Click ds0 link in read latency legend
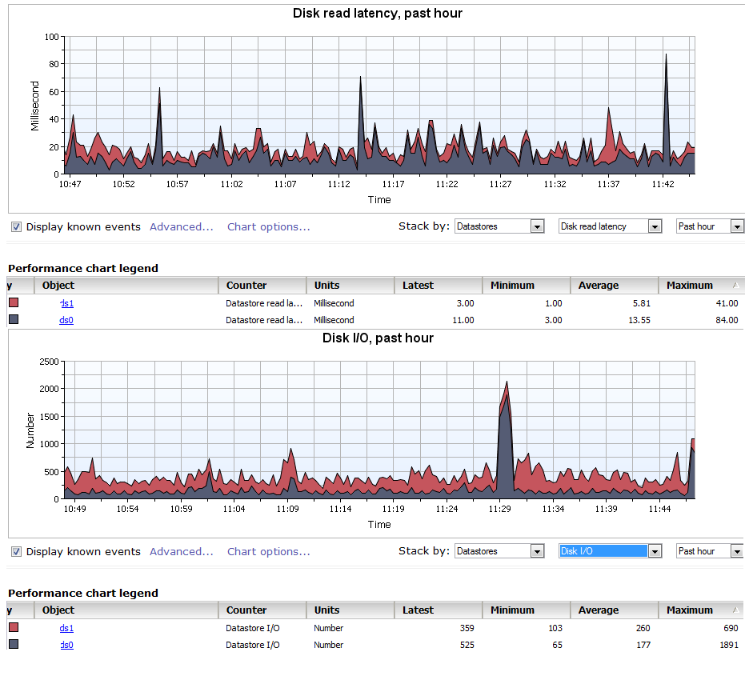The height and width of the screenshot is (700, 745). pyautogui.click(x=66, y=321)
